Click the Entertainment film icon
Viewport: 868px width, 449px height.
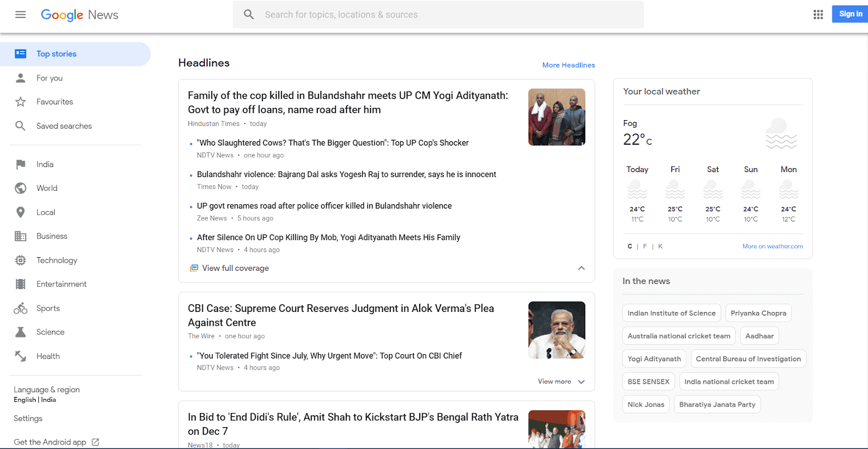[x=21, y=284]
